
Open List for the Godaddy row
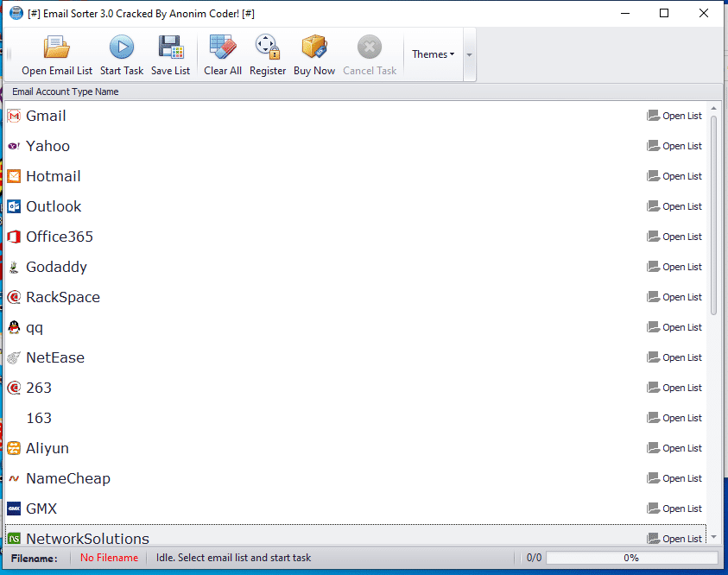tap(674, 267)
